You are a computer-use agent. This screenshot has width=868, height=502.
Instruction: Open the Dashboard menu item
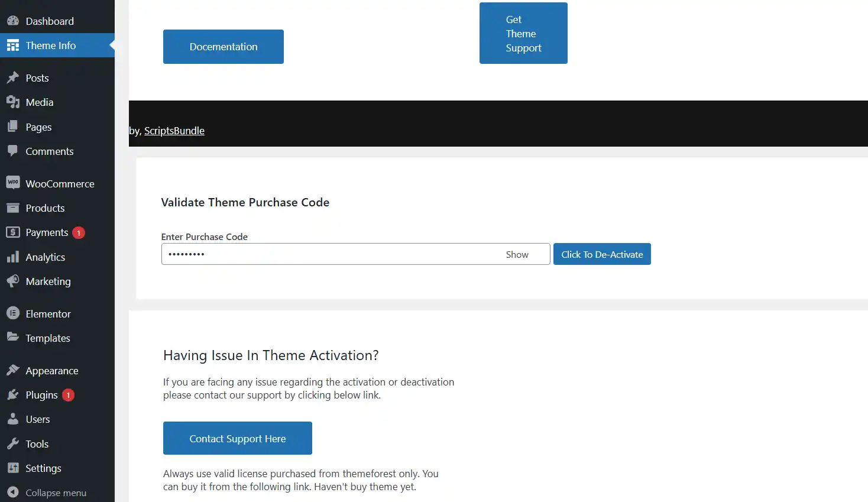click(57, 21)
